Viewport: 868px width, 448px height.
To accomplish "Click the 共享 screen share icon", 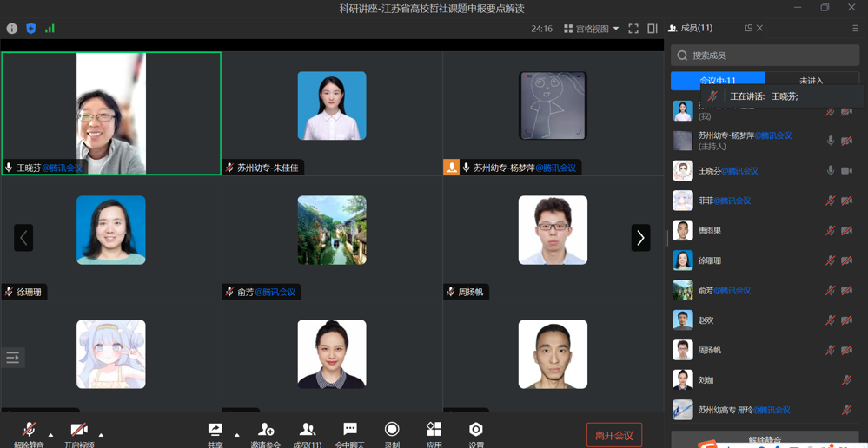I will pyautogui.click(x=215, y=430).
